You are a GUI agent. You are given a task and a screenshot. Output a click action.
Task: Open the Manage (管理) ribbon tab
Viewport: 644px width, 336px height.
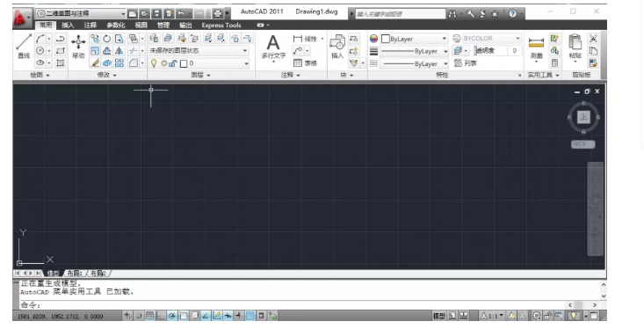(x=163, y=26)
